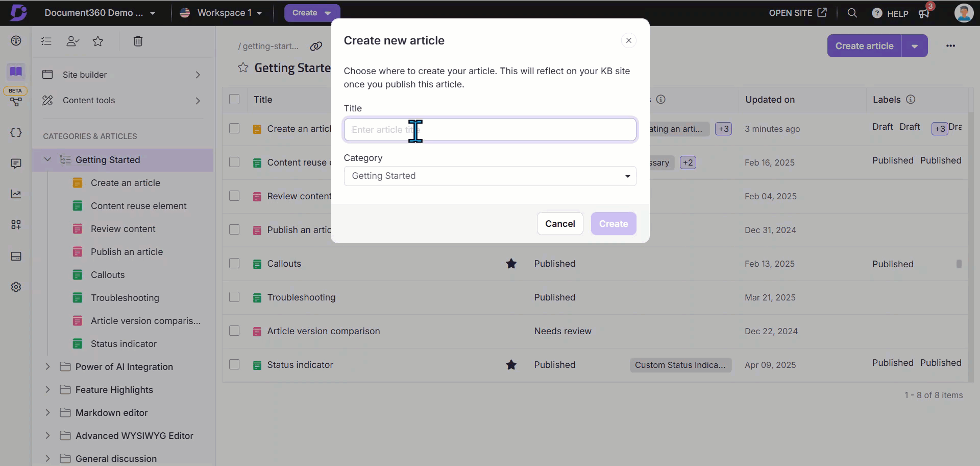Click the OPEN SITE link
980x466 pixels.
pos(798,13)
